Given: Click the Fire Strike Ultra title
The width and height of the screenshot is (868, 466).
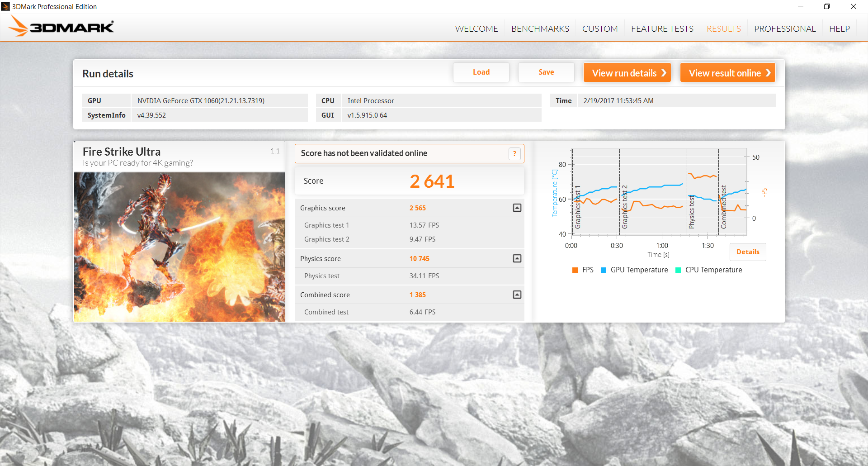Looking at the screenshot, I should [x=122, y=152].
